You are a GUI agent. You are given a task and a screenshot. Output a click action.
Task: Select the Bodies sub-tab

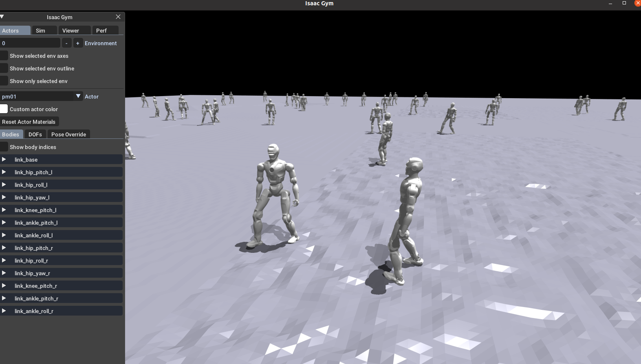[x=11, y=134]
